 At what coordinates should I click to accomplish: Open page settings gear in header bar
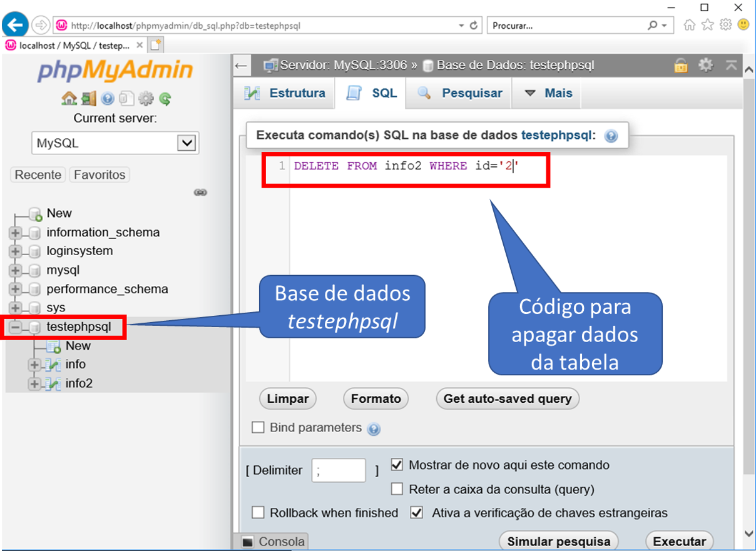pyautogui.click(x=706, y=65)
